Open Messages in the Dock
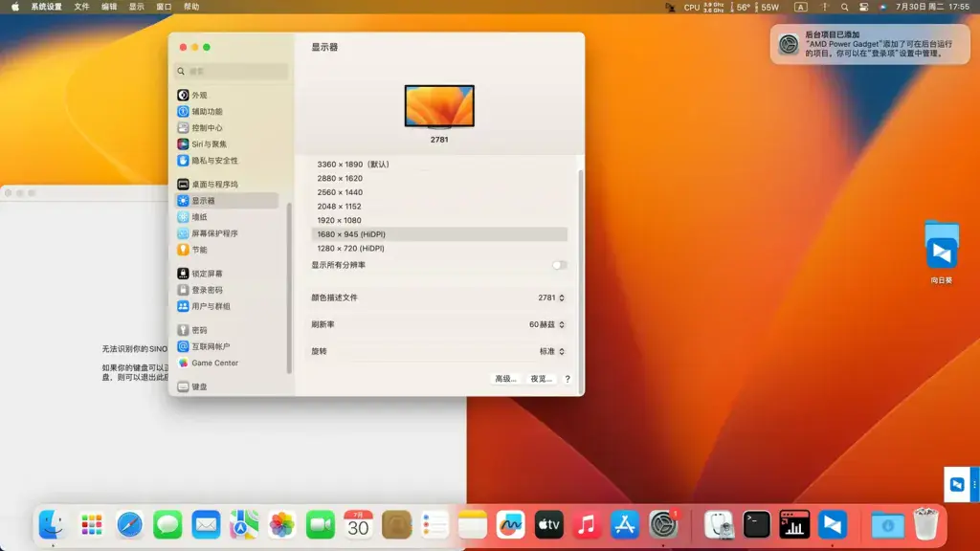980x551 pixels. (x=167, y=525)
